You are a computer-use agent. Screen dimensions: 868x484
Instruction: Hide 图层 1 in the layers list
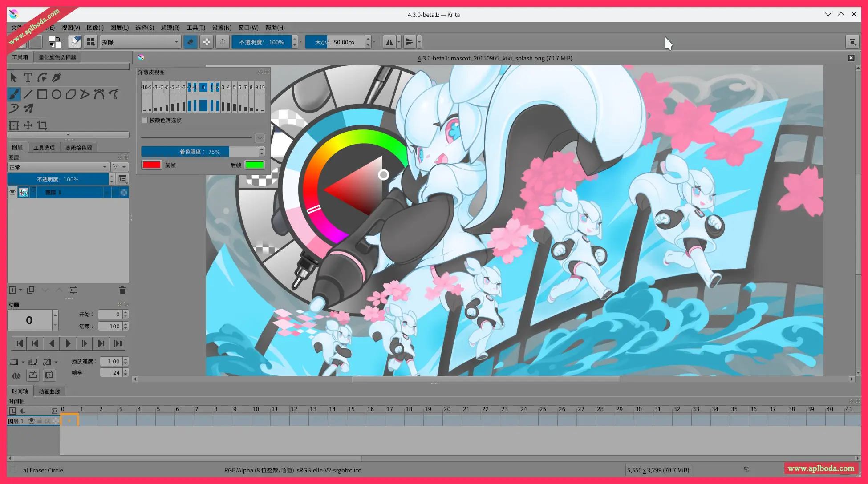pos(12,192)
